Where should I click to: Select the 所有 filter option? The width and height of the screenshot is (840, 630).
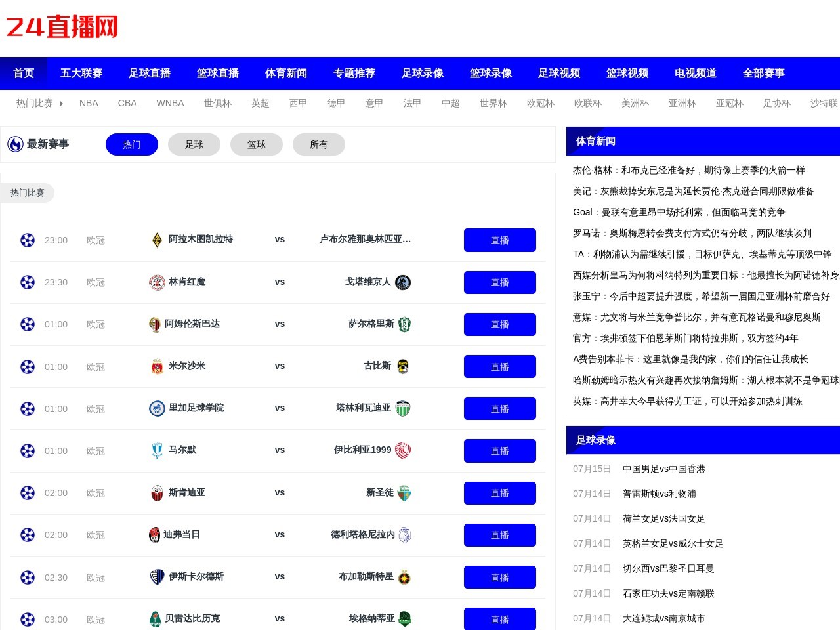(319, 144)
